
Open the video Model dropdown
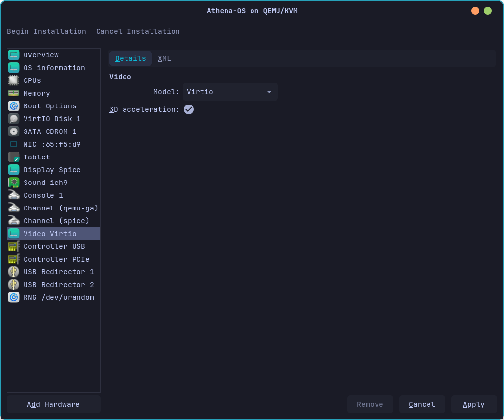click(x=230, y=92)
